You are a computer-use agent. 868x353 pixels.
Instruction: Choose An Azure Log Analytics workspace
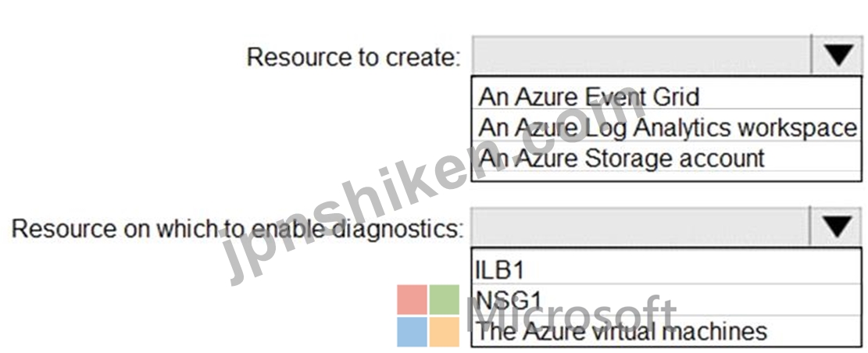(x=667, y=127)
